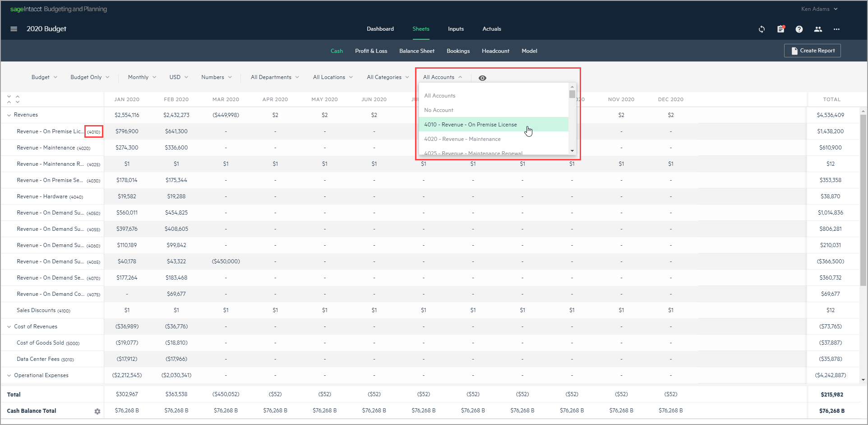Choose 4010 - Revenue - On Premise License

tap(494, 125)
